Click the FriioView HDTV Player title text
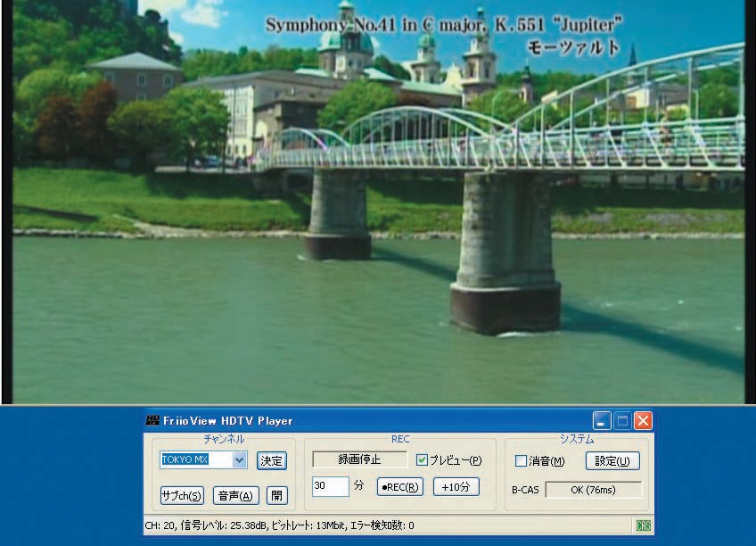 point(227,420)
